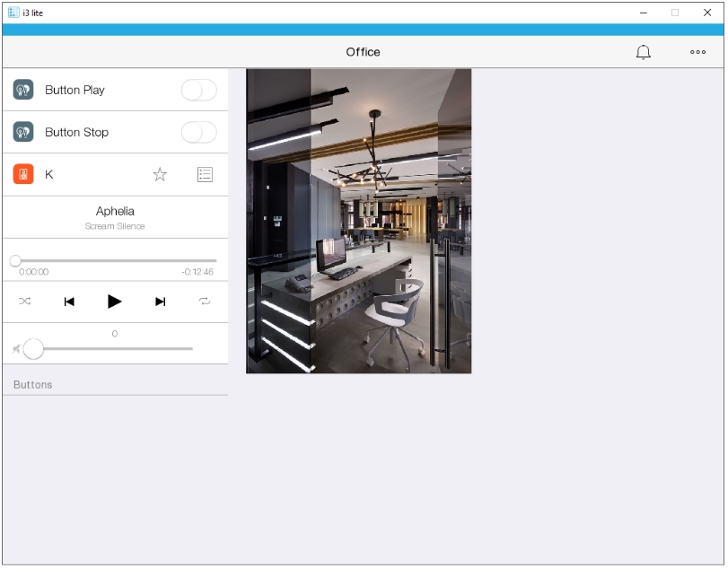Toggle repeat playback mode
Viewport: 728px width, 569px height.
tap(205, 302)
